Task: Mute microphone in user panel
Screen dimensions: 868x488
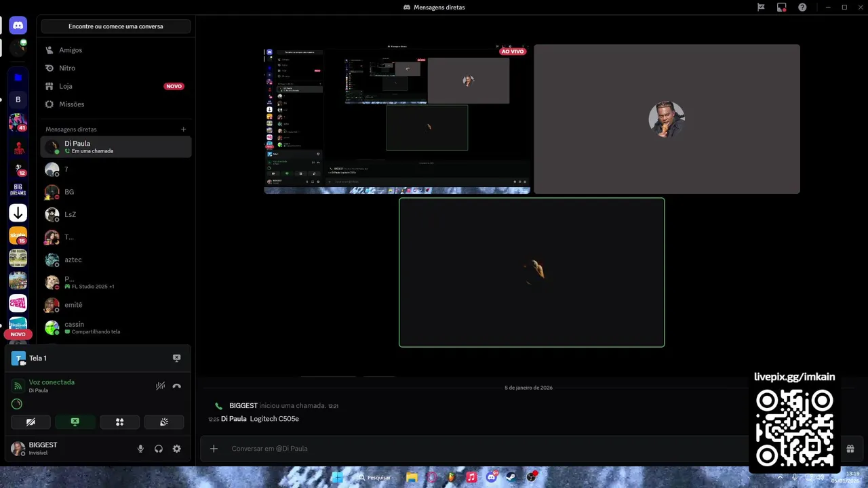Action: [x=140, y=449]
